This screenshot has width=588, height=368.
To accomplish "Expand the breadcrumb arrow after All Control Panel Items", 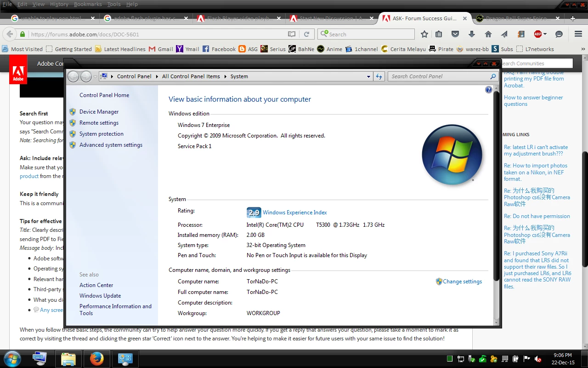I will point(225,76).
